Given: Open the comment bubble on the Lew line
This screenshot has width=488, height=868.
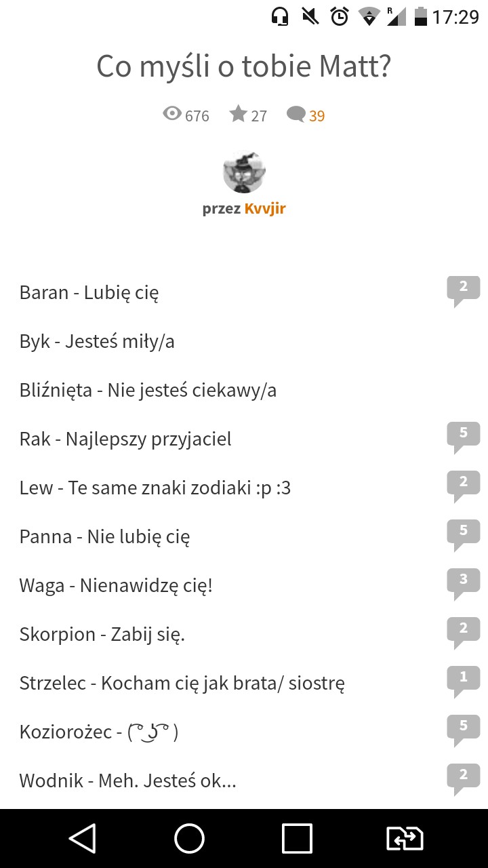Looking at the screenshot, I should point(463,484).
